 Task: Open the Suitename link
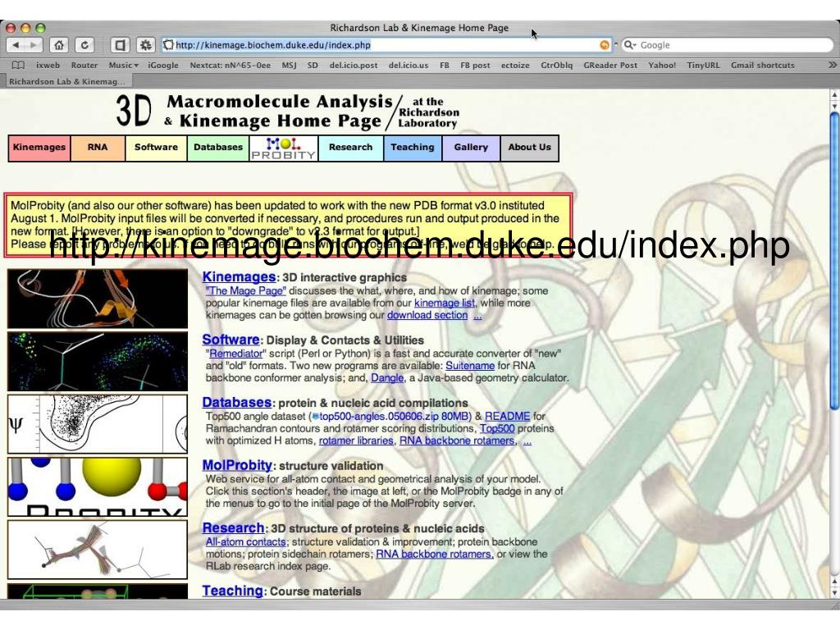click(470, 366)
